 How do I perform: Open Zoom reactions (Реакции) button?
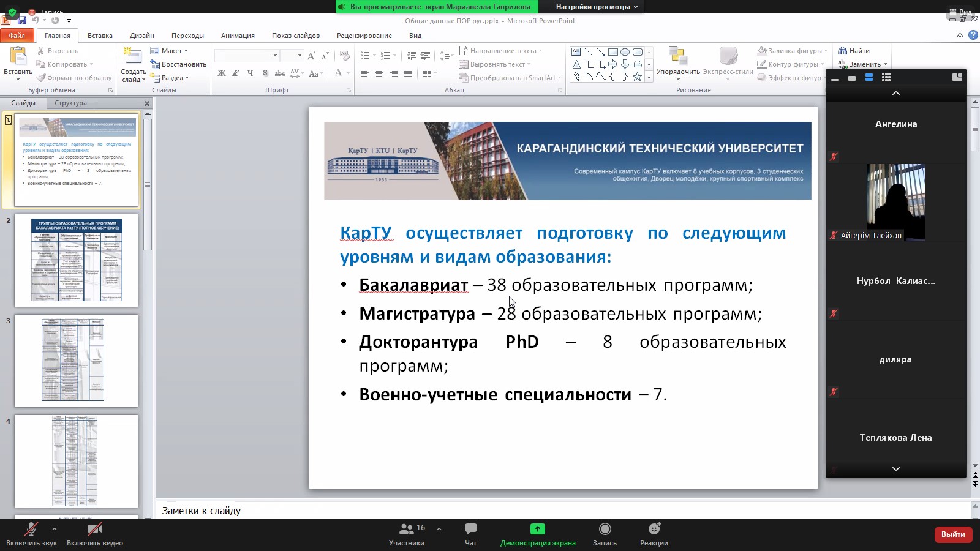tap(654, 534)
